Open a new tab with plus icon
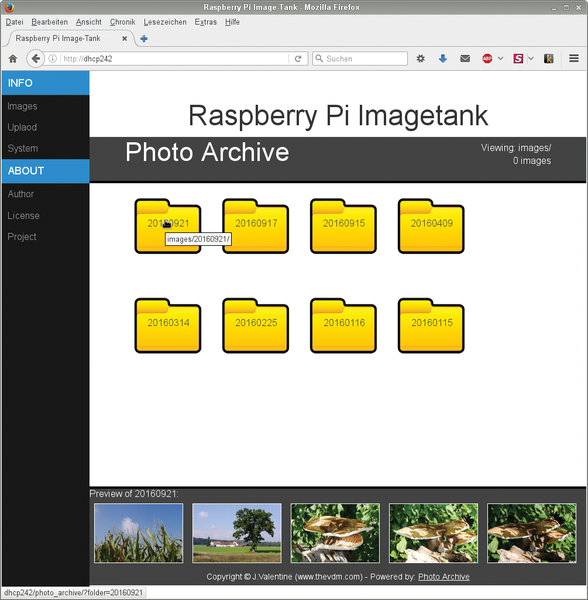 [x=144, y=39]
